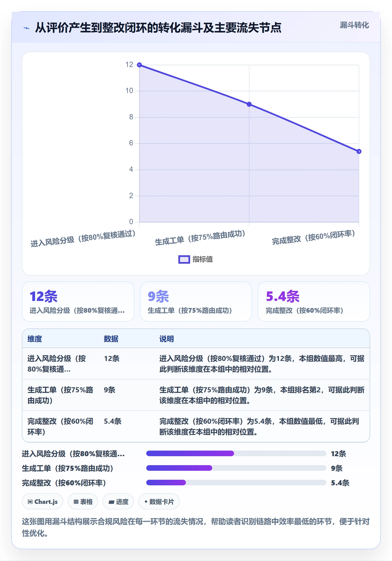The width and height of the screenshot is (392, 561).
Task: Click the 维度 column header
Action: coord(35,339)
